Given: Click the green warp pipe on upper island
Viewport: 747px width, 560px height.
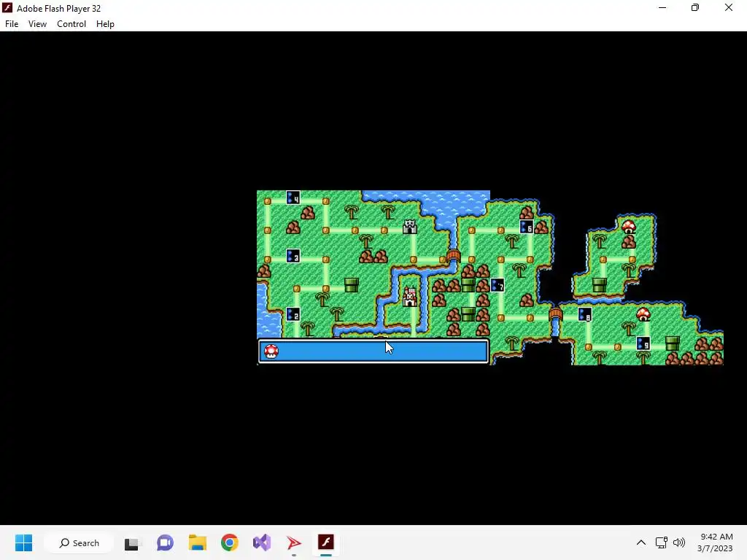Looking at the screenshot, I should tap(600, 285).
